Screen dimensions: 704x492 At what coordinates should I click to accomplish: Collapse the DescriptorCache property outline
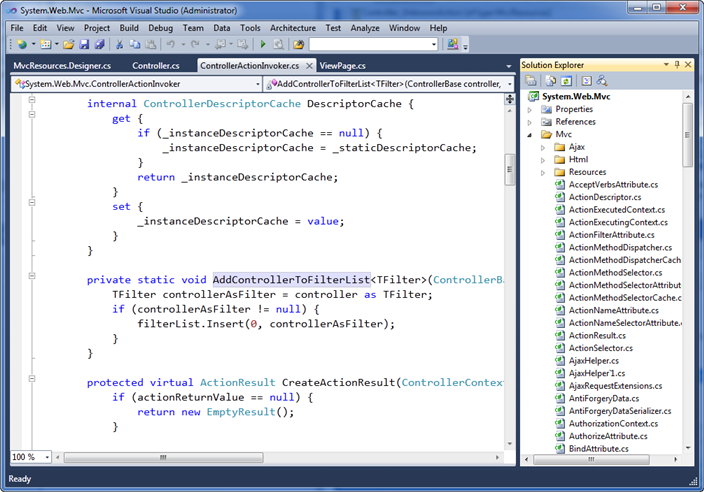pyautogui.click(x=32, y=100)
